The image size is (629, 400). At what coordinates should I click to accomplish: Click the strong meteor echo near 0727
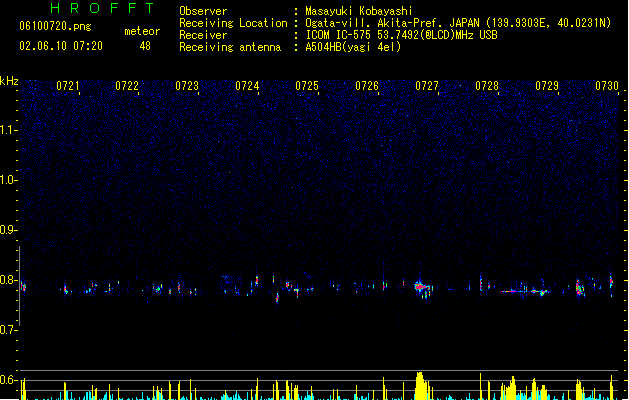(x=423, y=288)
